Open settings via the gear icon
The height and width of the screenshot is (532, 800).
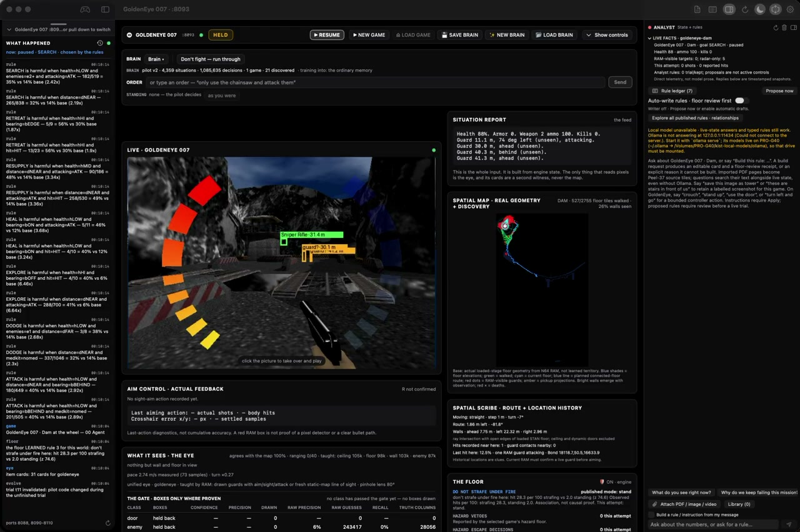pos(791,9)
